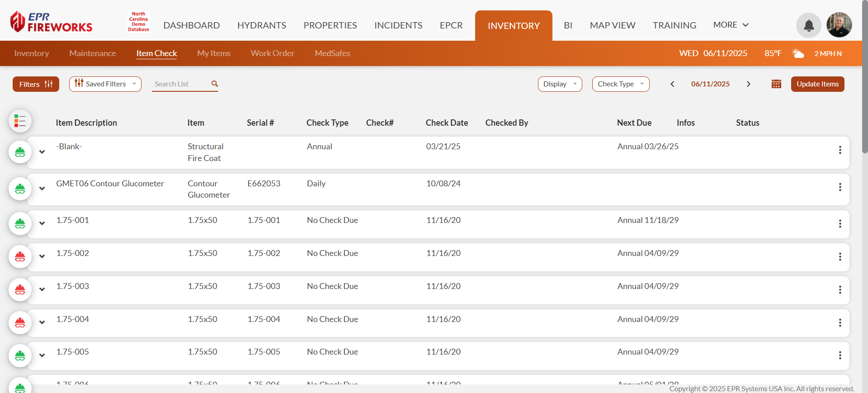Viewport: 868px width, 393px height.
Task: Expand the -Blank- Structural Fire Coat row
Action: (42, 152)
